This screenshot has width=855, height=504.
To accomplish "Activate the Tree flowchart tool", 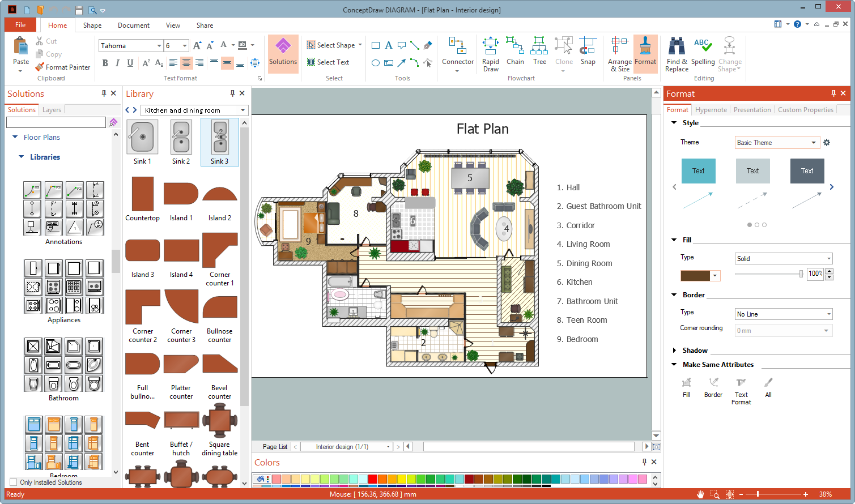I will coord(539,53).
